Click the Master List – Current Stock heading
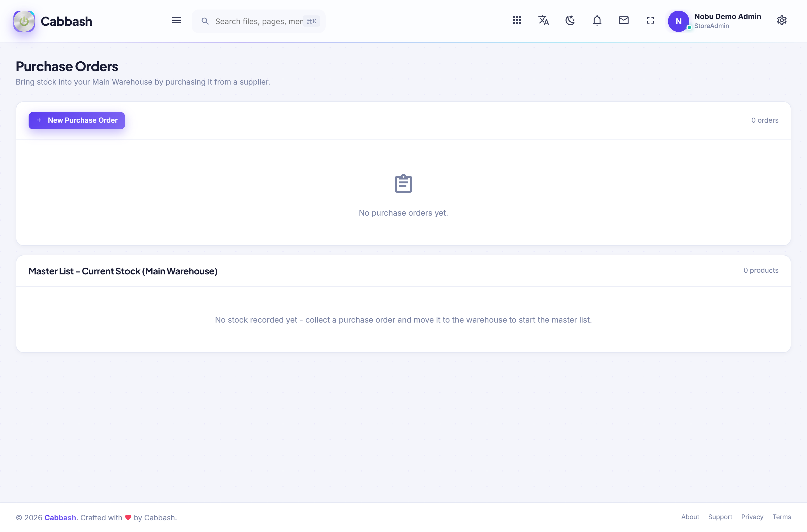Viewport: 807px width, 532px height. pyautogui.click(x=123, y=271)
